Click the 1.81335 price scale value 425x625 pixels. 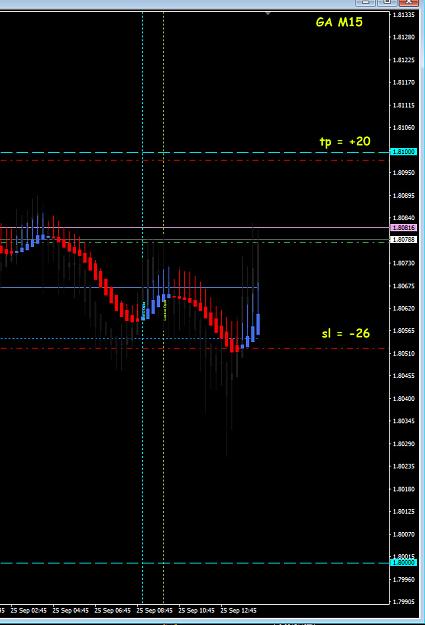point(404,15)
